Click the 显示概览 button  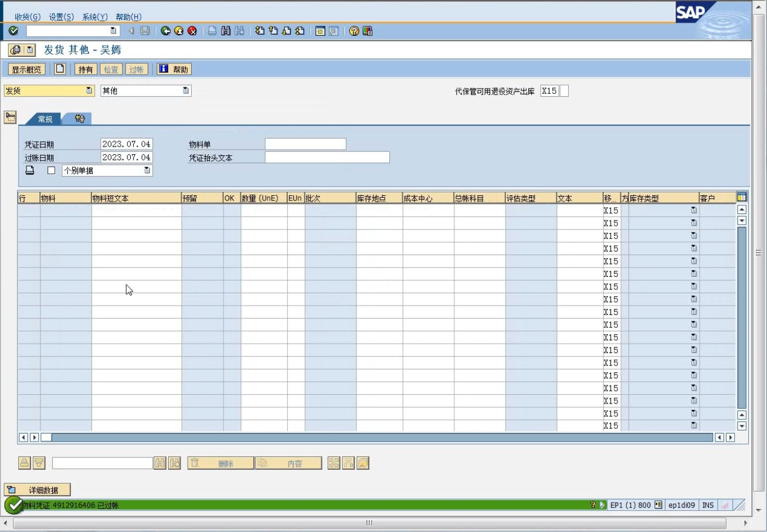point(26,69)
